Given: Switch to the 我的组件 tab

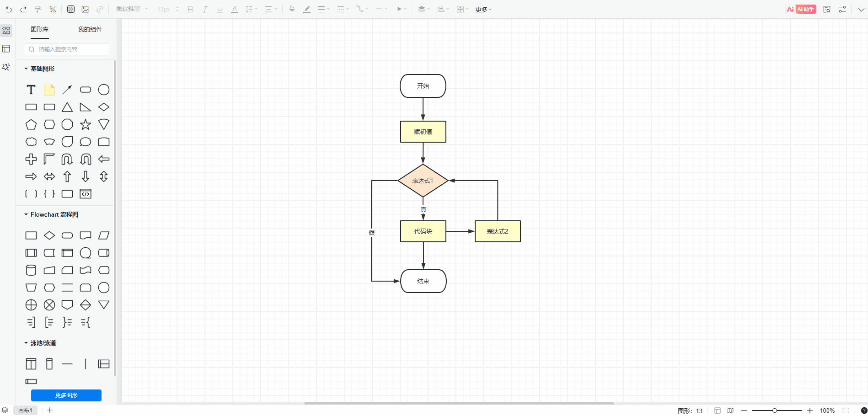Looking at the screenshot, I should 90,29.
